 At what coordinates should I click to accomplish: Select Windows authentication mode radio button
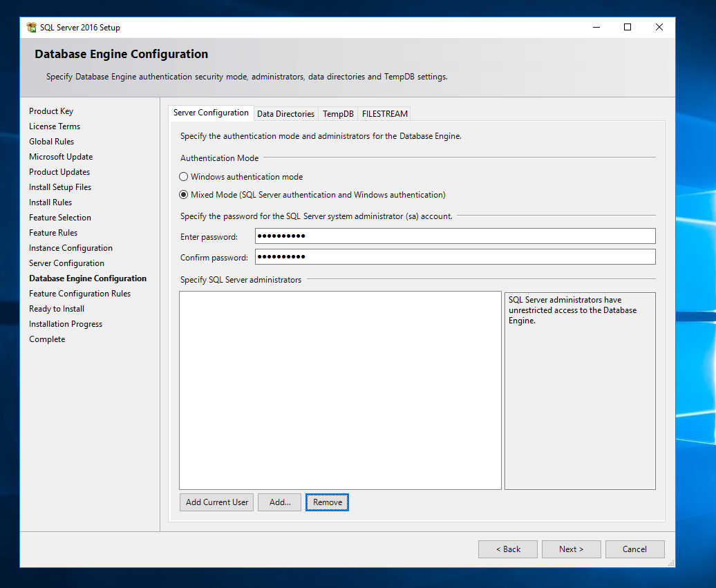(184, 177)
